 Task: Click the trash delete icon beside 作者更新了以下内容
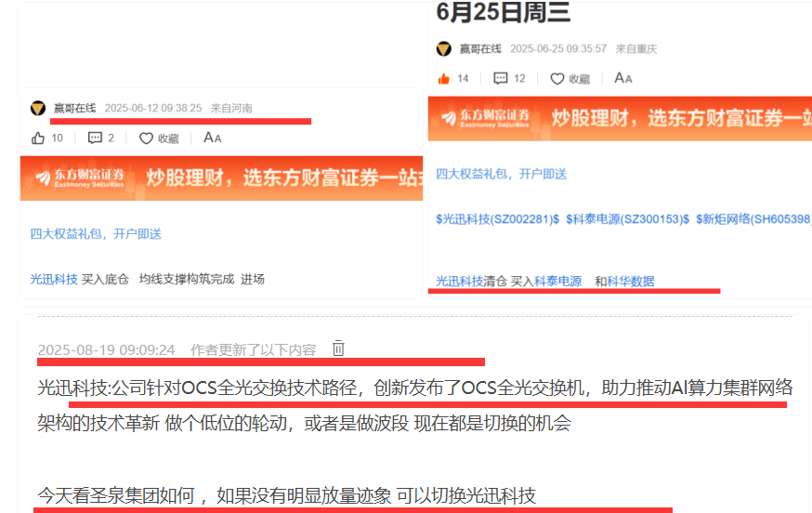[338, 348]
